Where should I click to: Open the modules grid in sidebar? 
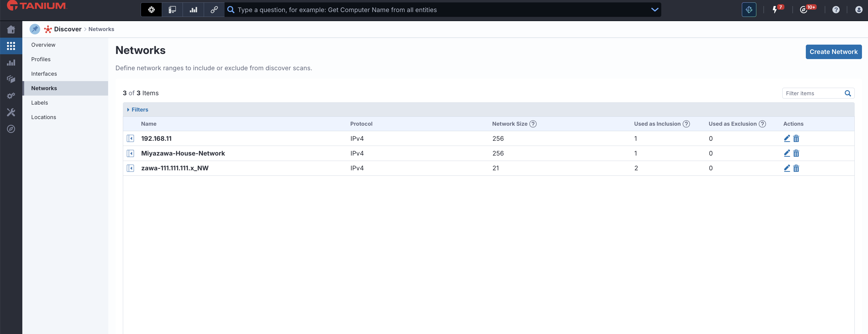click(11, 46)
